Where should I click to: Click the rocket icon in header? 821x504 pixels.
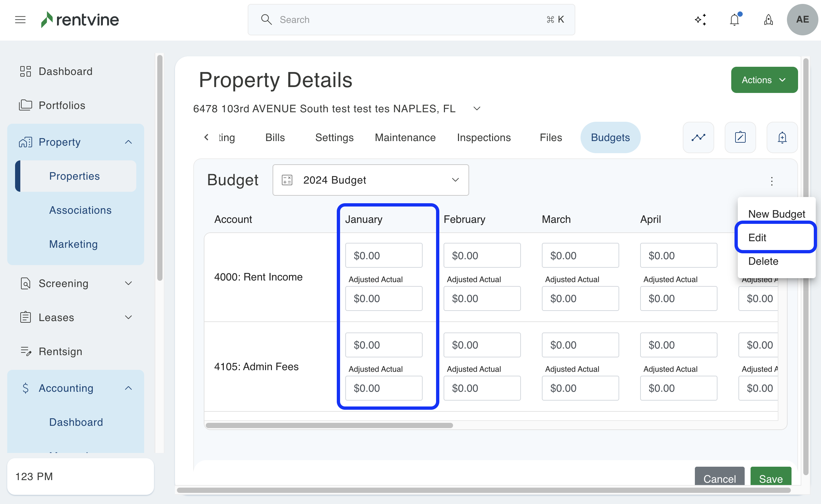[x=768, y=20]
